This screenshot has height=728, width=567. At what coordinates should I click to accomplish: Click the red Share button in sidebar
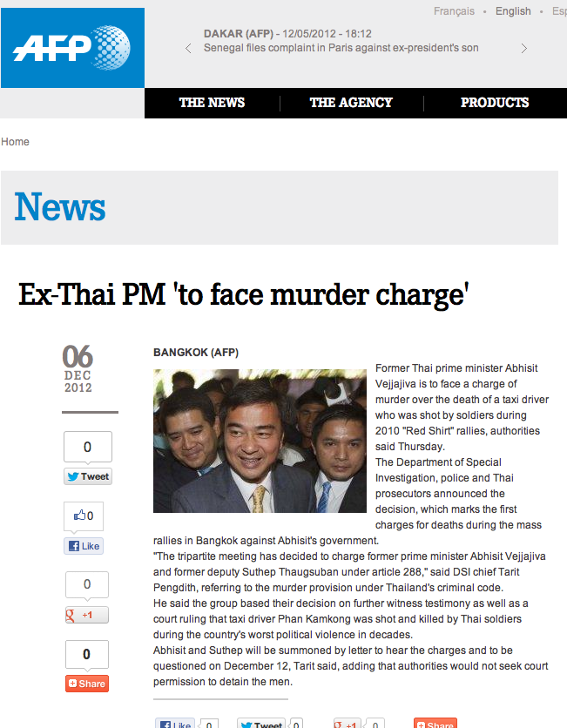87,684
